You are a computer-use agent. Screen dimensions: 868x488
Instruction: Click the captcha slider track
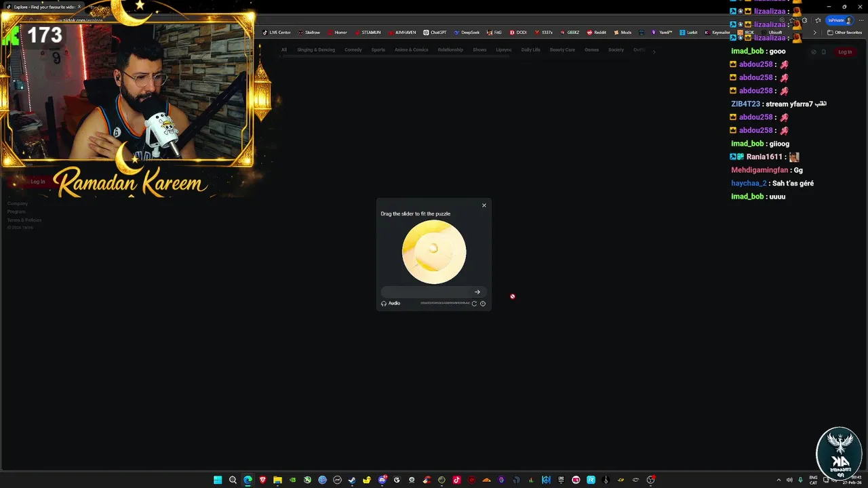click(x=433, y=292)
